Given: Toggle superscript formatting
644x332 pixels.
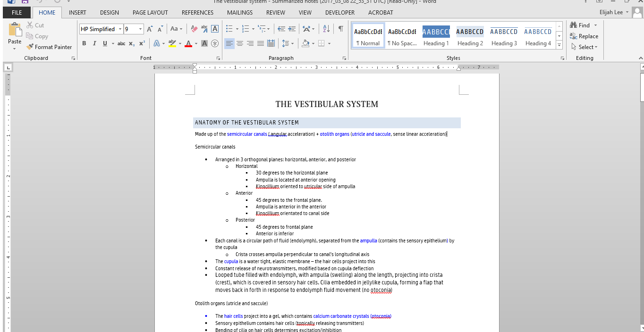Looking at the screenshot, I should [x=142, y=43].
